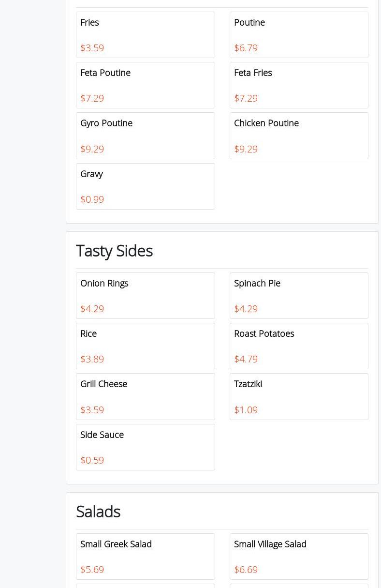Viewport: 381px width, 588px height.
Task: Choose Onion Rings from Tasty Sides
Action: pyautogui.click(x=145, y=296)
